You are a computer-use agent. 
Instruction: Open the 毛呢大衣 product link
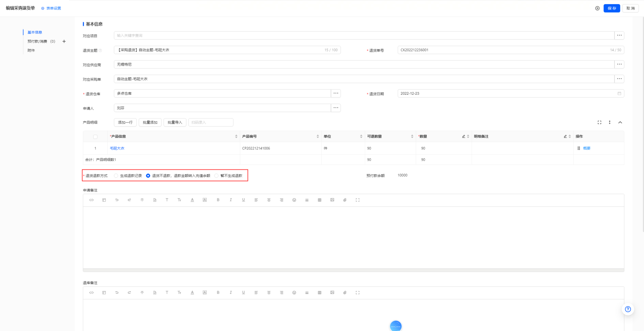click(x=117, y=148)
